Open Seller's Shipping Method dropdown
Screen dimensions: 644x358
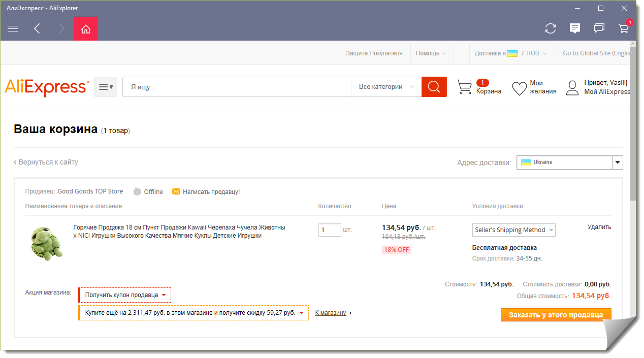pyautogui.click(x=513, y=230)
